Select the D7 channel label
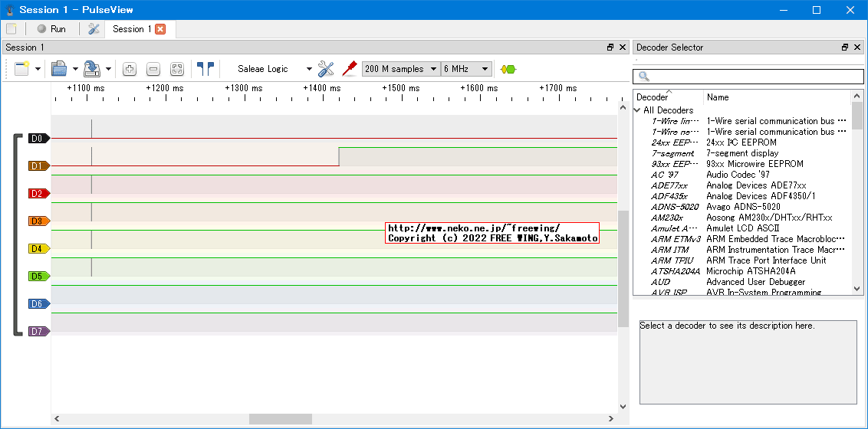The width and height of the screenshot is (868, 429). [39, 332]
